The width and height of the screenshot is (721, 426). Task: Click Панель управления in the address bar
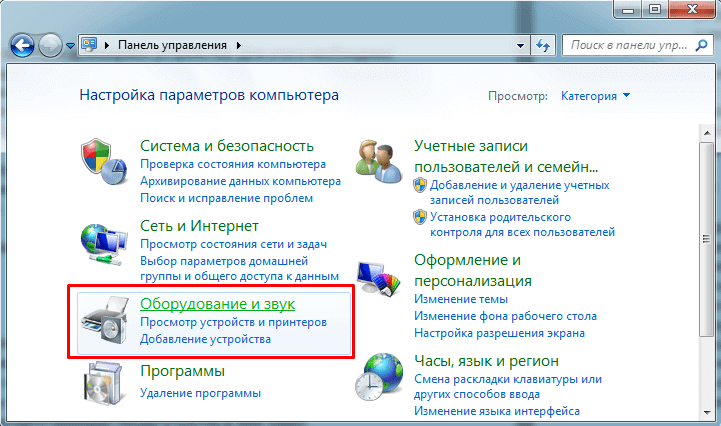(172, 45)
